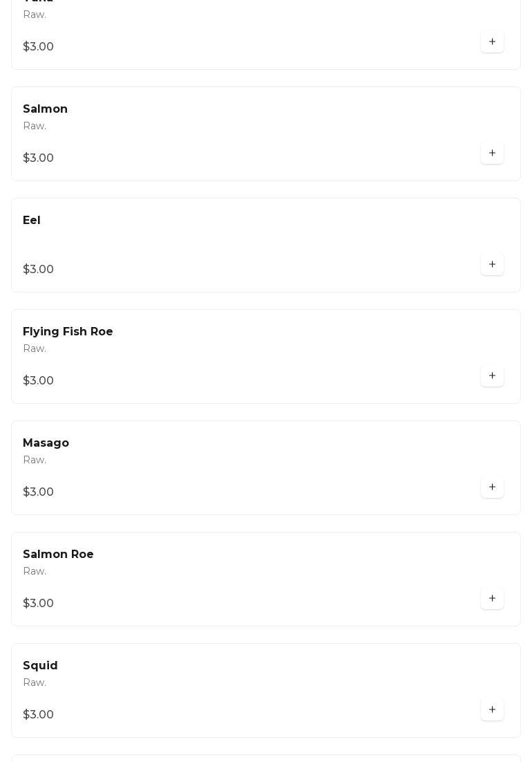This screenshot has height=762, width=532.
Task: Click the Salmon Roe $3.00 price
Action: (39, 604)
